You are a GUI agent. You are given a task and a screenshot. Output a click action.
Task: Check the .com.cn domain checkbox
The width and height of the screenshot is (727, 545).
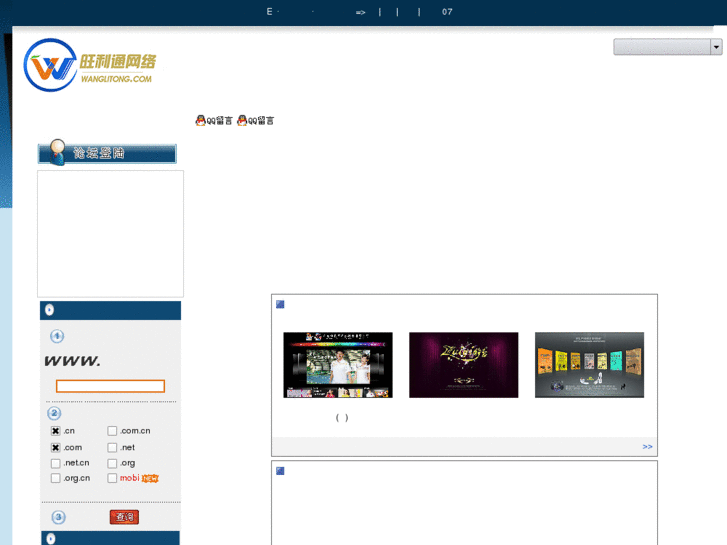coord(112,431)
